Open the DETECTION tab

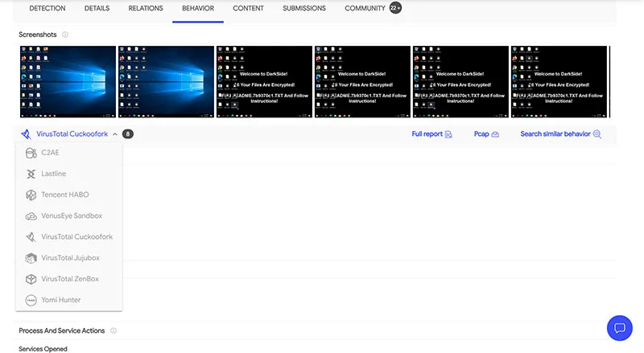pos(47,8)
